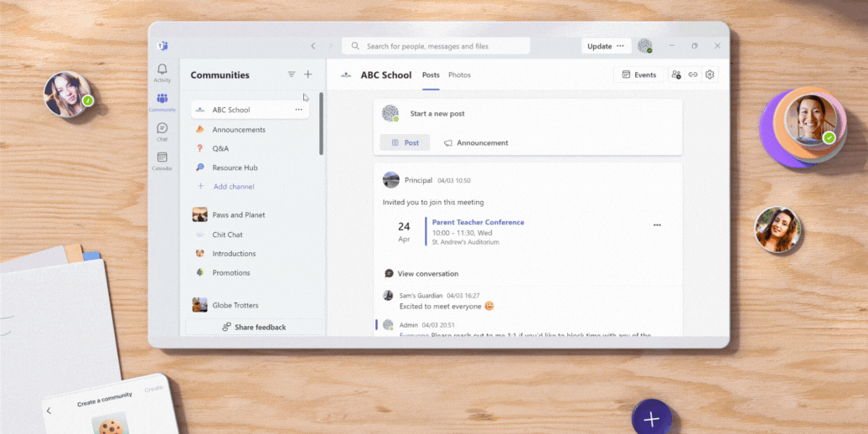
Task: Select the ABC School community row
Action: tap(251, 110)
